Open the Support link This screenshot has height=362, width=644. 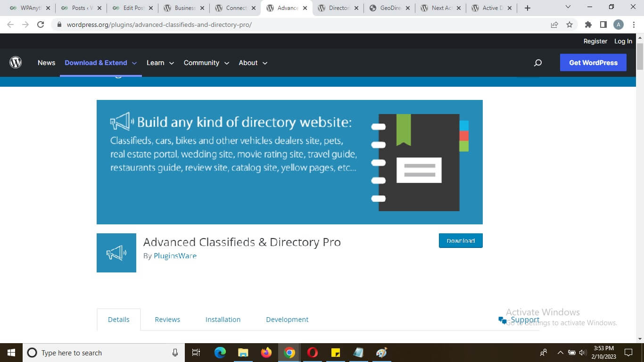(x=519, y=320)
